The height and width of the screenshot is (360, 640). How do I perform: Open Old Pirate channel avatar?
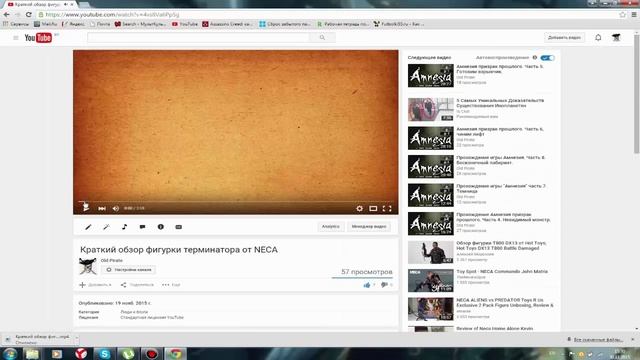pos(88,266)
